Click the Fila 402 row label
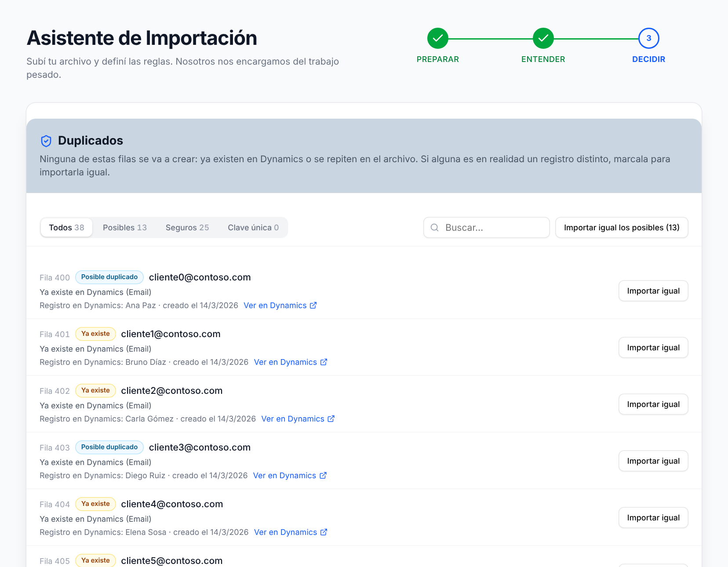Viewport: 728px width, 567px height. [55, 391]
